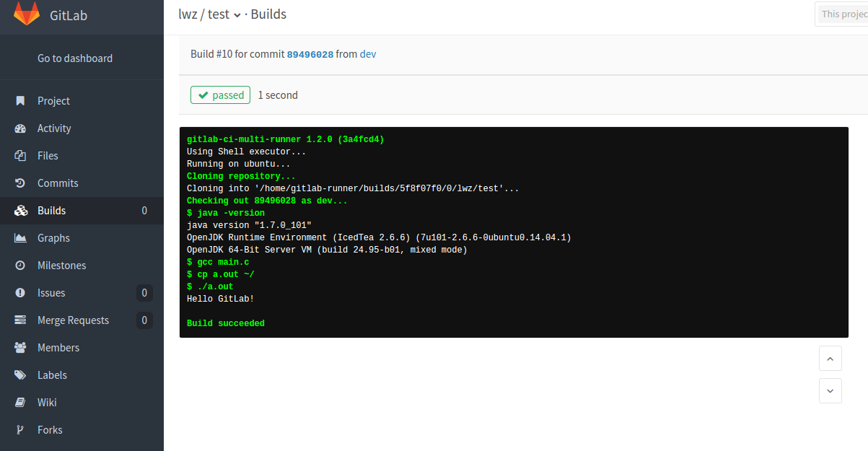Click the GitLab title text
Screen dimensions: 868x451
pyautogui.click(x=69, y=15)
